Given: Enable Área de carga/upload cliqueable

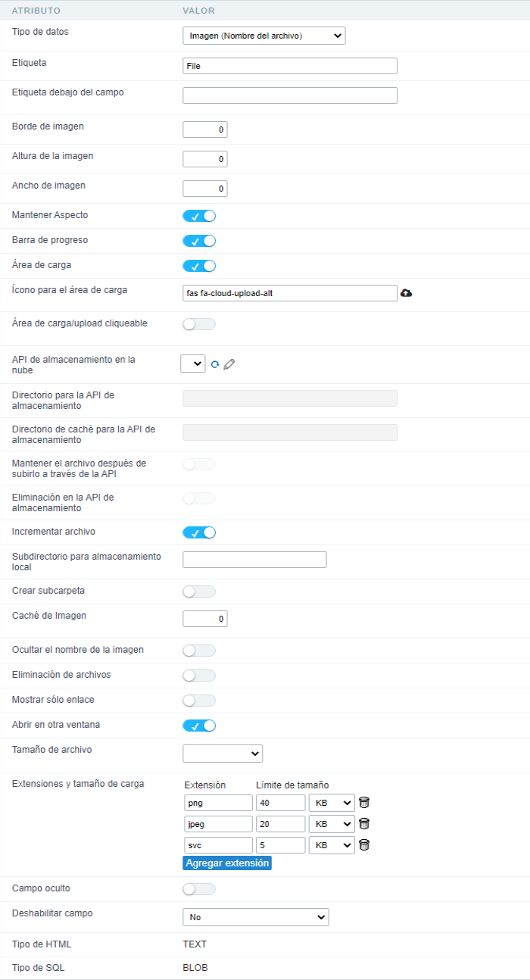Looking at the screenshot, I should click(198, 323).
